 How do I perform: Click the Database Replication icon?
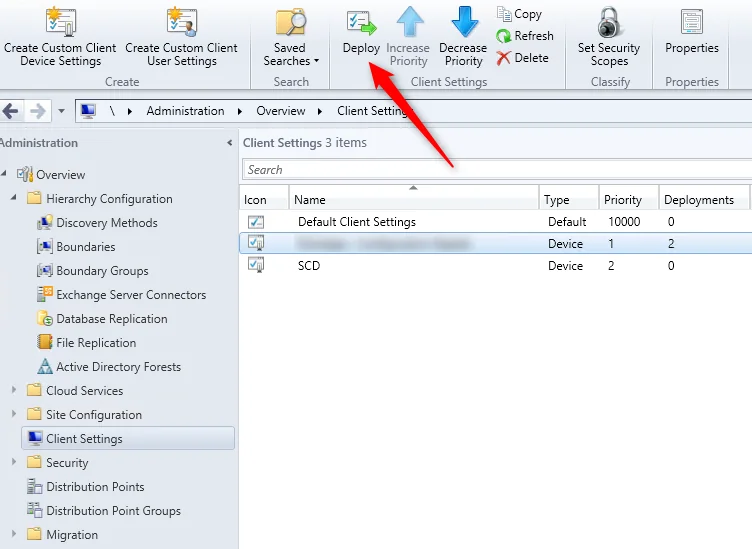point(45,318)
